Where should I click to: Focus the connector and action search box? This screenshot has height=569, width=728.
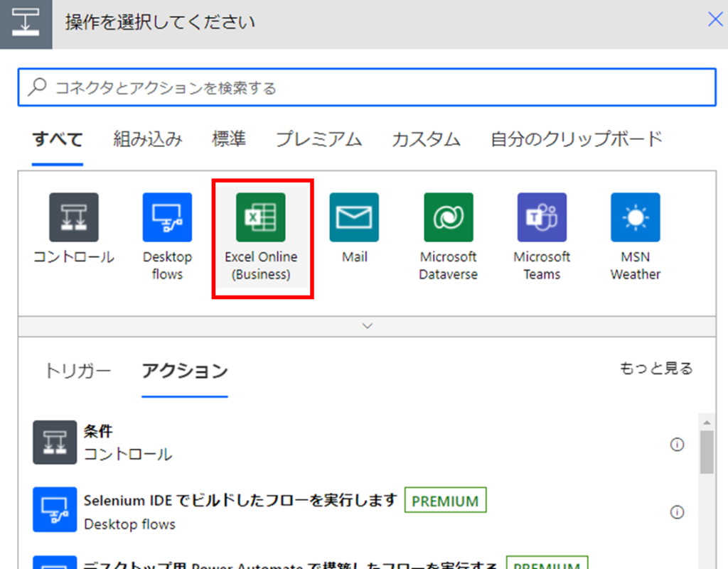click(x=367, y=87)
